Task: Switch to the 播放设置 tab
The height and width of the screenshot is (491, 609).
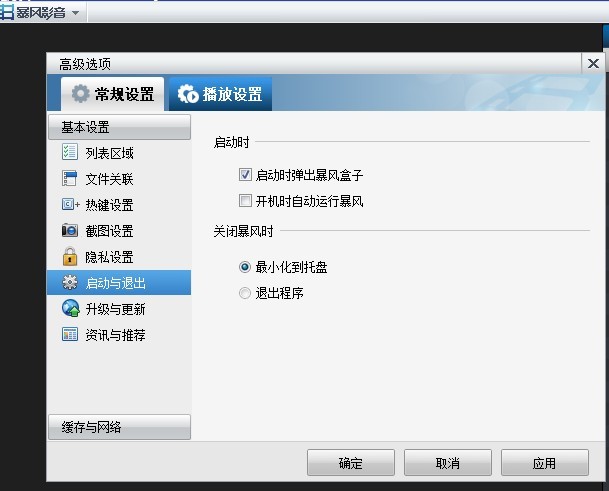Action: pyautogui.click(x=220, y=94)
